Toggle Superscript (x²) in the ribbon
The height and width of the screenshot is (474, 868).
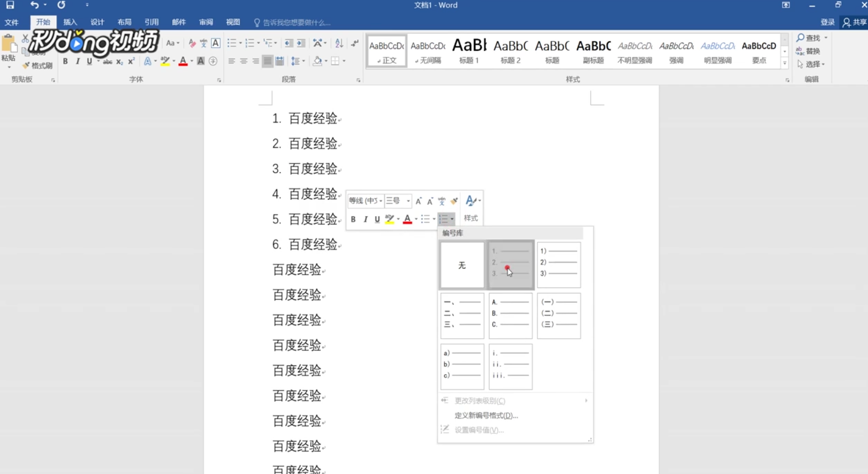click(131, 61)
